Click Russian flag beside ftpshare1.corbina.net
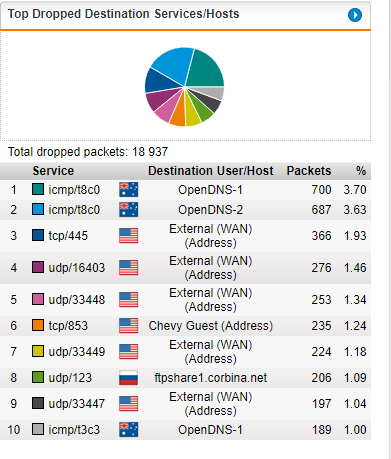This screenshot has height=459, width=391. pyautogui.click(x=129, y=378)
